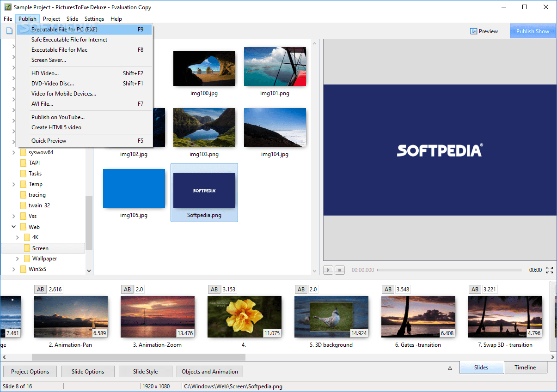
Task: Open Slide Style
Action: (146, 372)
